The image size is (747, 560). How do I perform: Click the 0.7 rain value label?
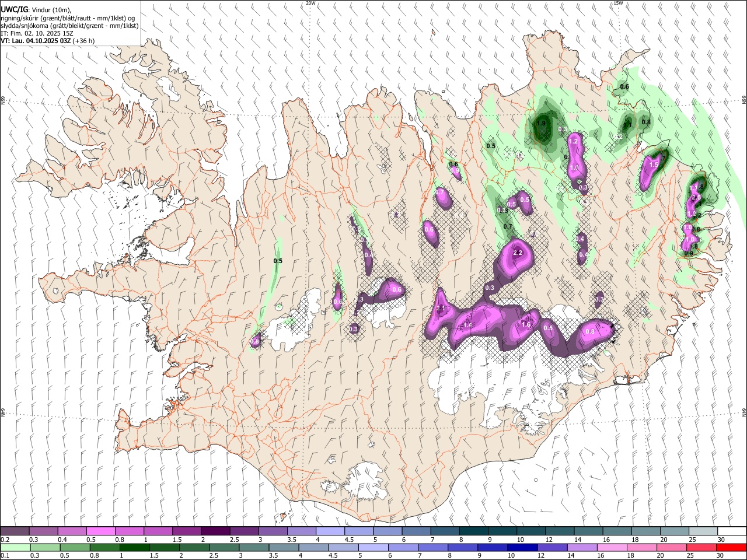508,227
